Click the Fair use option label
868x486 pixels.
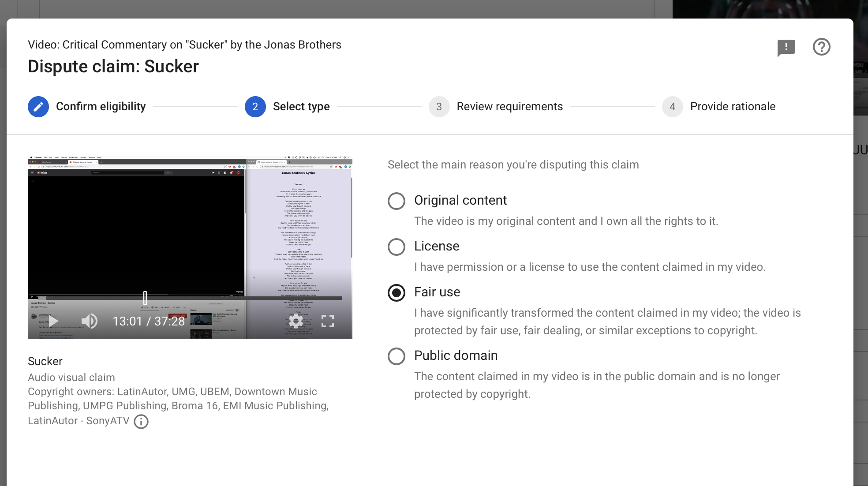click(x=437, y=292)
